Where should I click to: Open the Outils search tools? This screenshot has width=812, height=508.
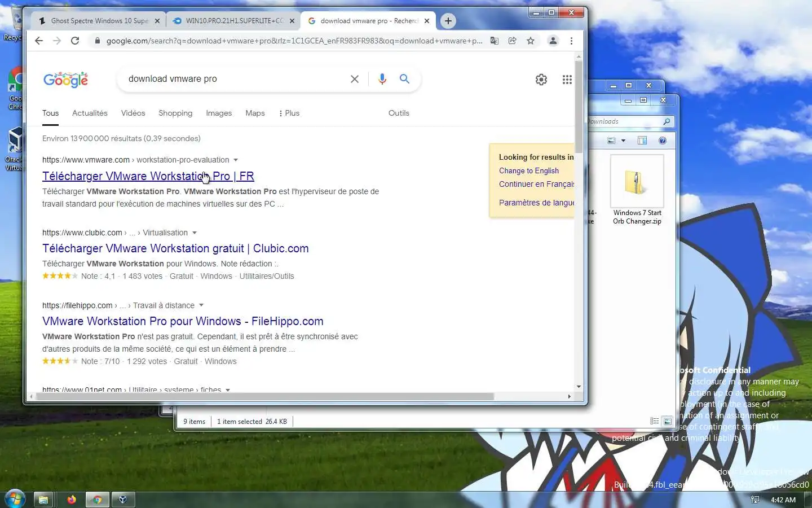point(399,113)
